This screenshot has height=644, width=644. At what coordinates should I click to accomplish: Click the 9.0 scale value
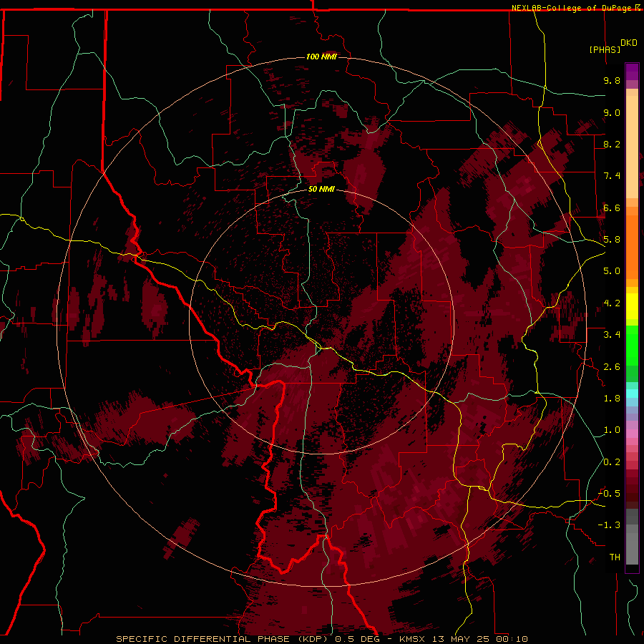612,112
